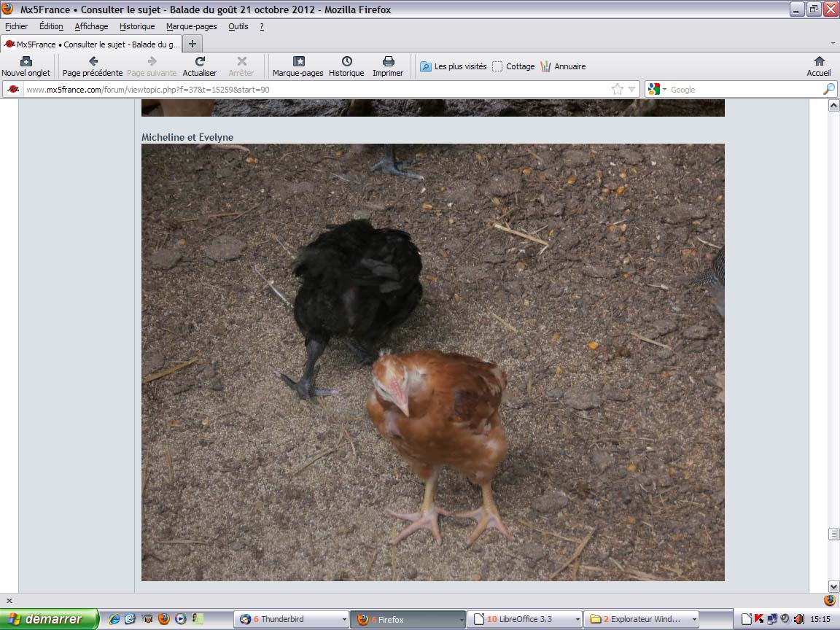Open Affichage menu

[91, 26]
